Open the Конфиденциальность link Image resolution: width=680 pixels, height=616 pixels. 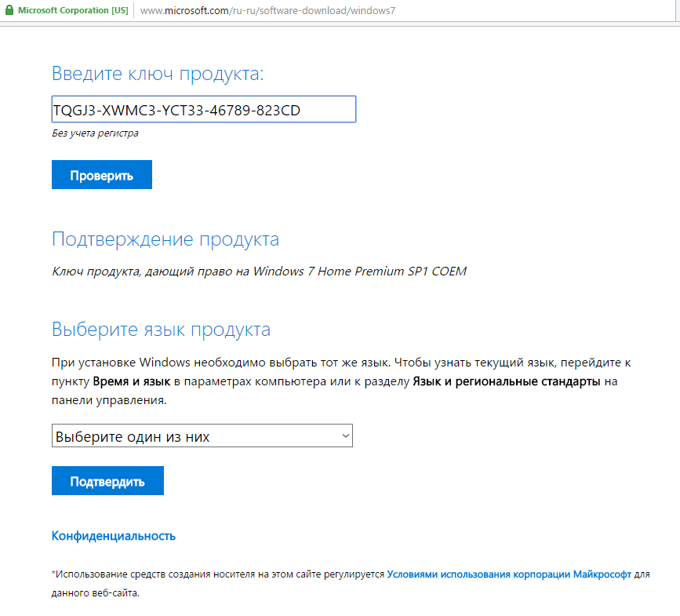pos(113,536)
